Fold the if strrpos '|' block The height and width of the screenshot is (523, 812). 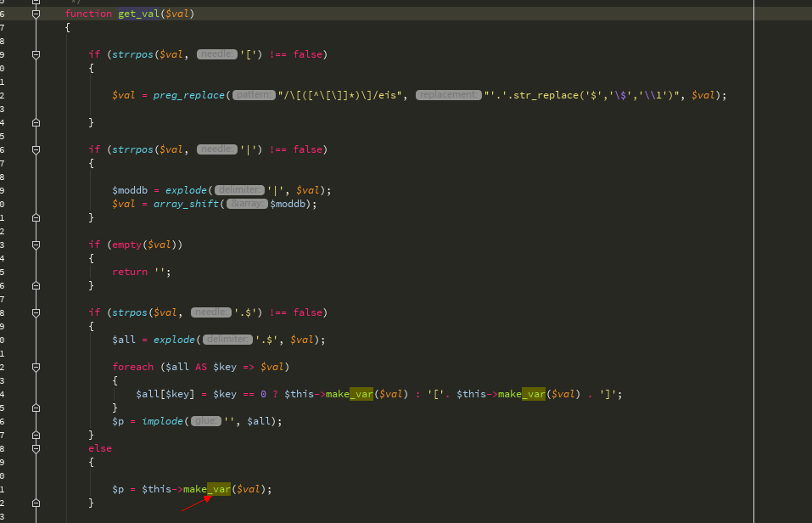coord(36,149)
